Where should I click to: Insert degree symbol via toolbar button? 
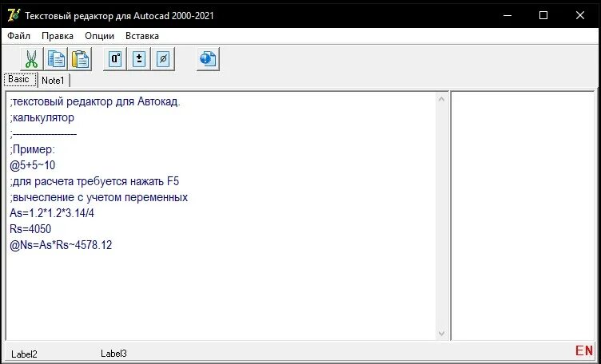(x=115, y=59)
